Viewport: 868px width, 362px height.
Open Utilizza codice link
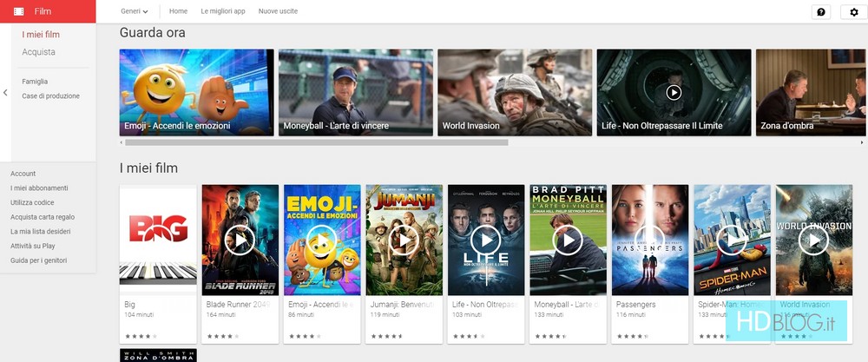click(x=32, y=202)
